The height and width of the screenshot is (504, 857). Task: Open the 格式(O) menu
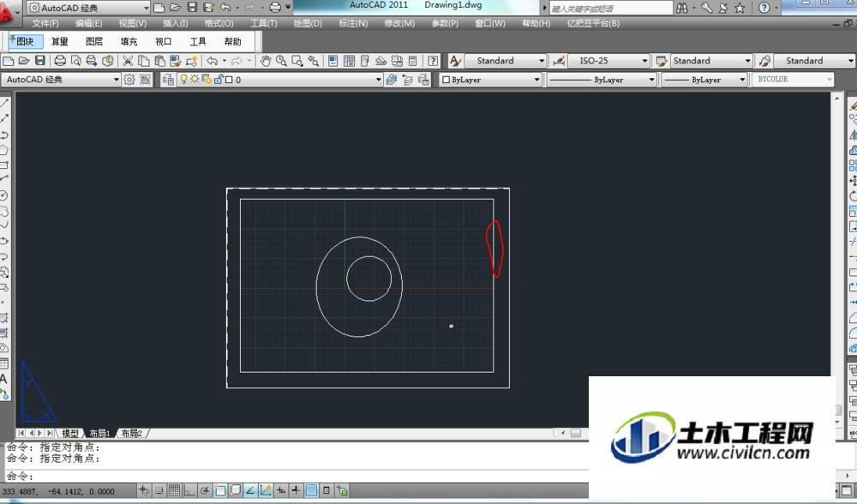(219, 23)
